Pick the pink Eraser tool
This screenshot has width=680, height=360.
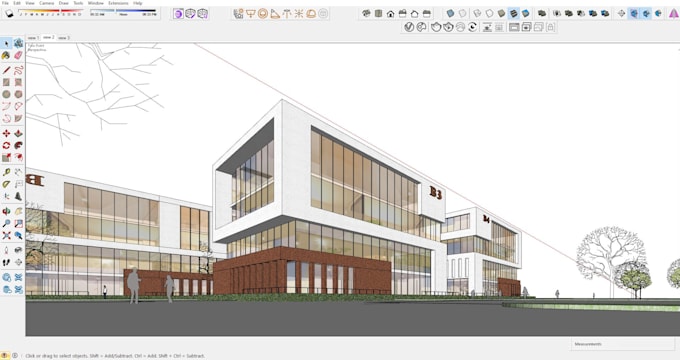point(18,55)
